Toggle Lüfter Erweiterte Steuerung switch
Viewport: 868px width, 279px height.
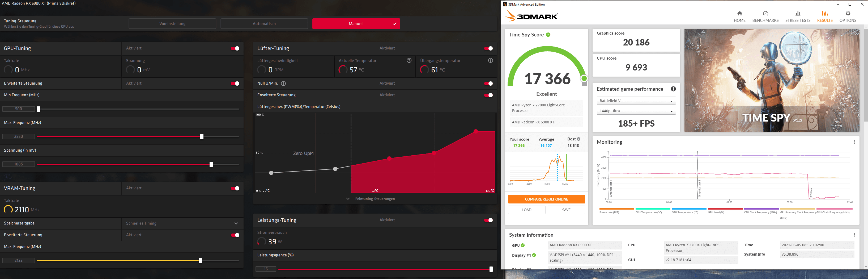pyautogui.click(x=488, y=95)
